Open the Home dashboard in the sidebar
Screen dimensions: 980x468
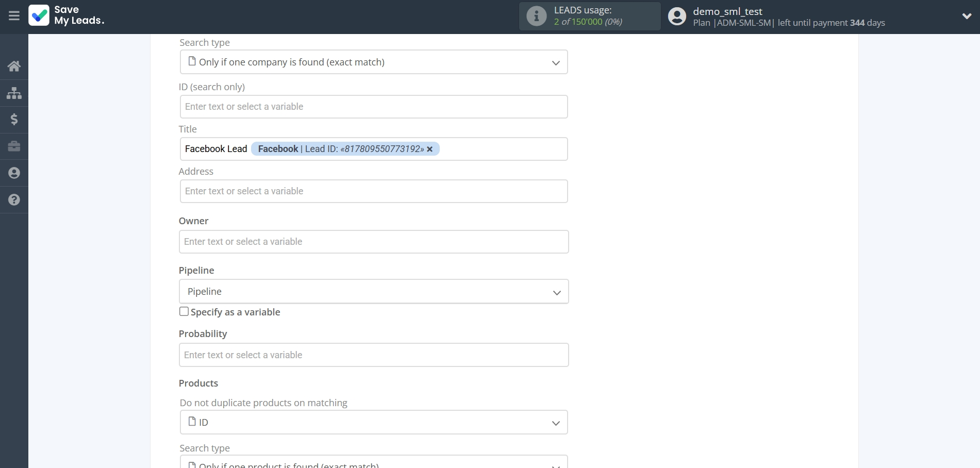tap(14, 66)
